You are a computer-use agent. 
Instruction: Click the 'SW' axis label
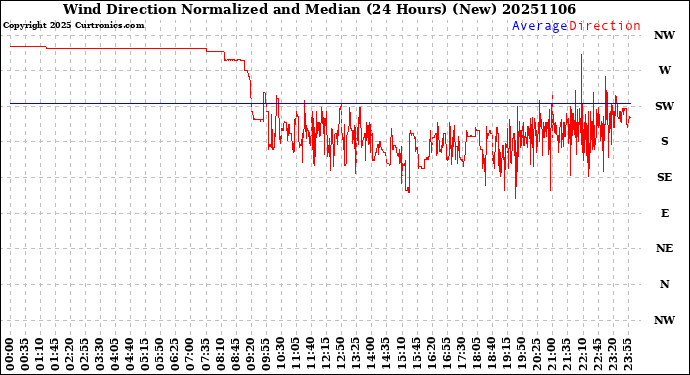pos(664,106)
